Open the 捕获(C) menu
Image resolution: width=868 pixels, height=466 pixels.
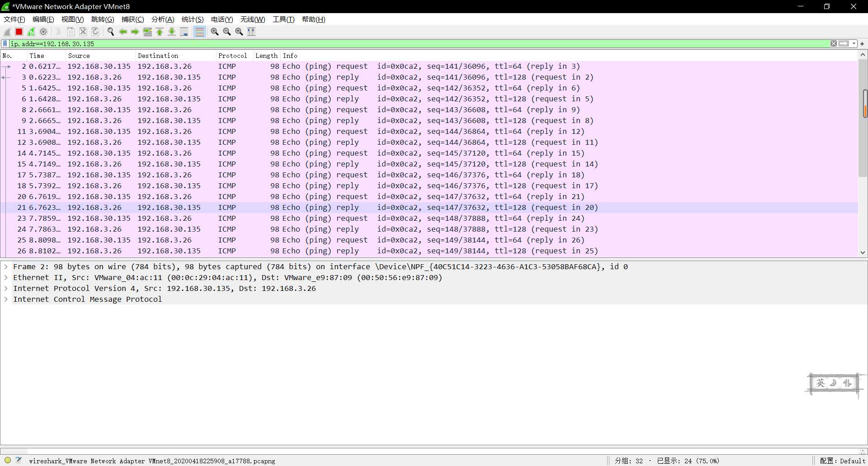click(x=133, y=19)
